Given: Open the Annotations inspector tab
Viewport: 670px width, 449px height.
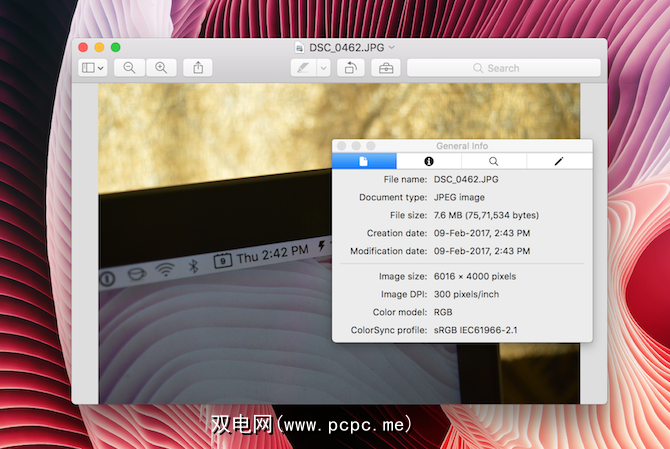Looking at the screenshot, I should pos(559,161).
